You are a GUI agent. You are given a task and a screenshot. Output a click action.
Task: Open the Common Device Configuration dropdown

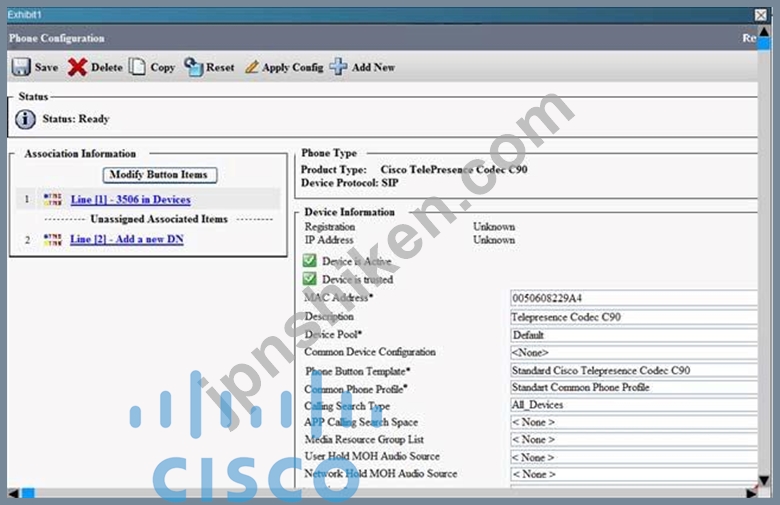point(634,353)
